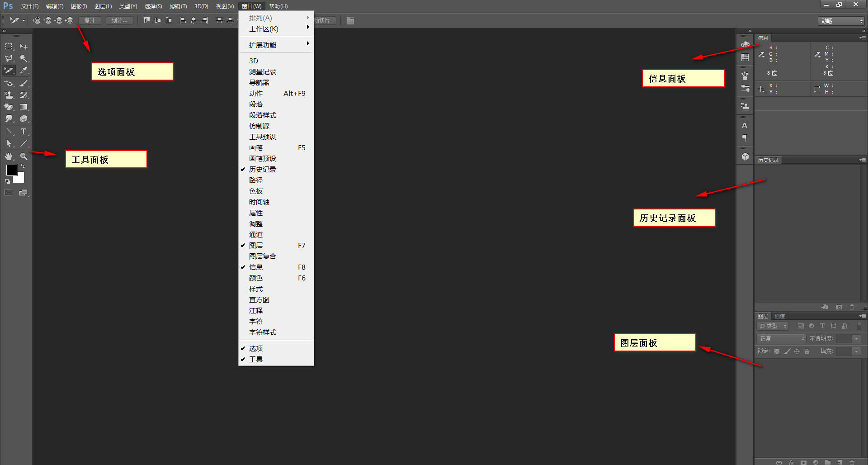The image size is (868, 465).
Task: Choose the Gradient tool
Action: 24,107
